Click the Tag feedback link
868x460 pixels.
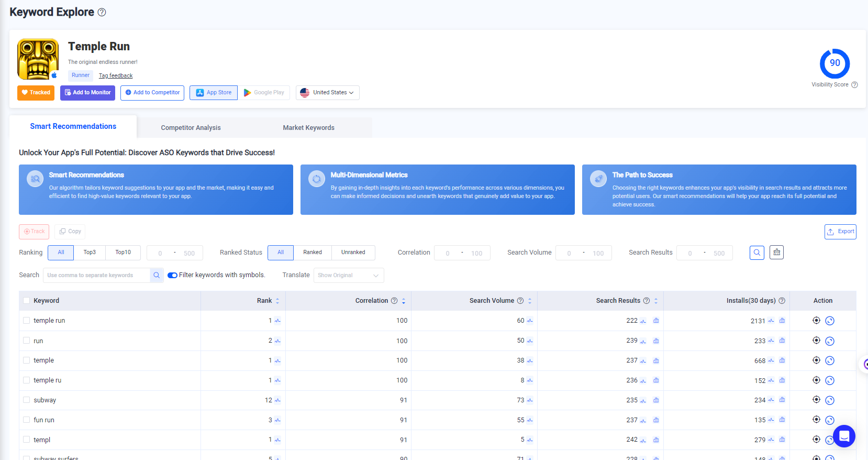tap(116, 75)
